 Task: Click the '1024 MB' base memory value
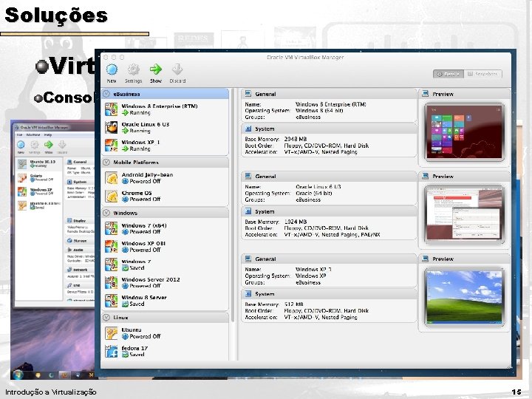[x=295, y=222]
